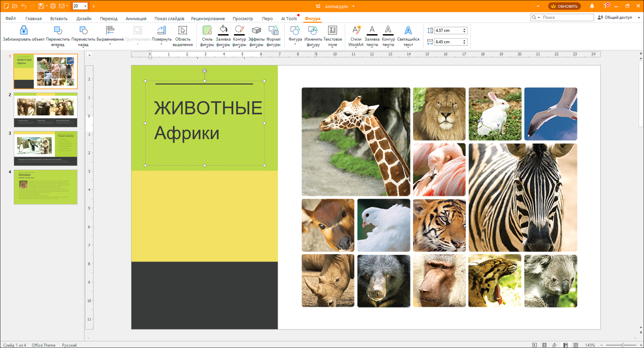The height and width of the screenshot is (348, 644).
Task: Click Фигура insert shape icon
Action: pos(295,30)
